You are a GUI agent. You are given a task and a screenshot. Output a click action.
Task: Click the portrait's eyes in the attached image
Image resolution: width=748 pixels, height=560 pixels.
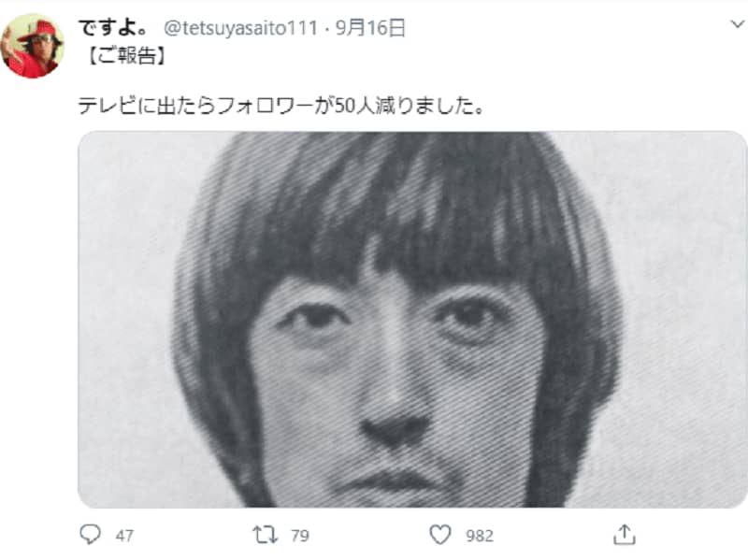click(389, 320)
